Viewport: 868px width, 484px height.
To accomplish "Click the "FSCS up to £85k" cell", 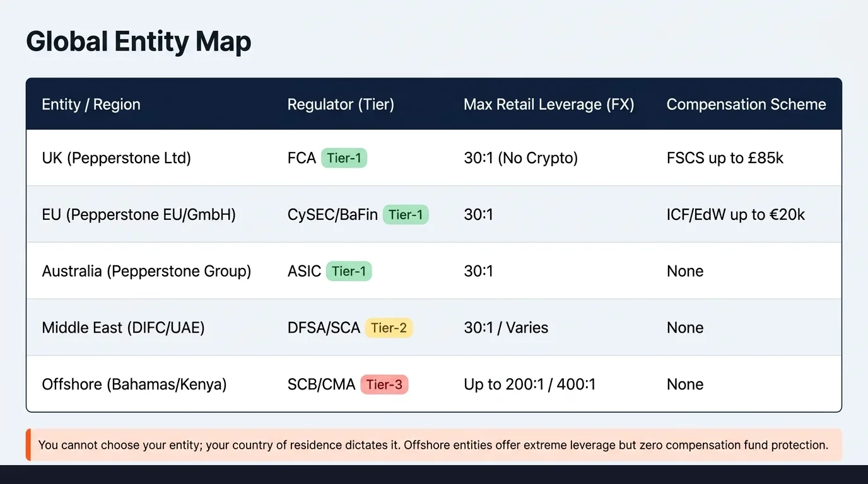I will pos(725,158).
